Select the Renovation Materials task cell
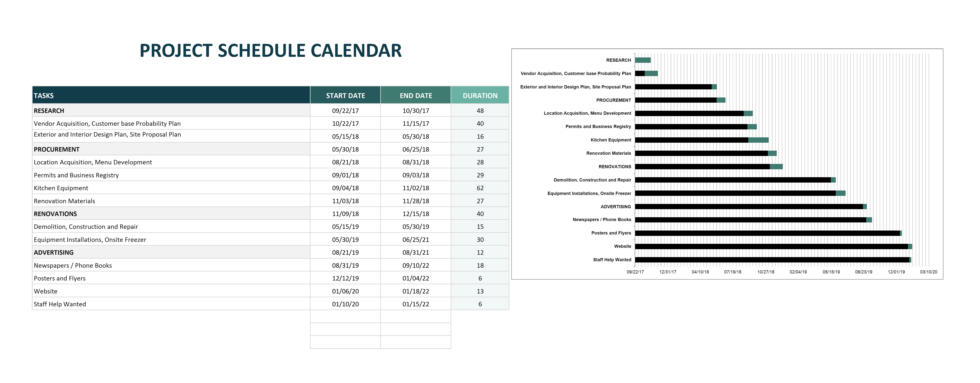The image size is (980, 383). (x=171, y=201)
